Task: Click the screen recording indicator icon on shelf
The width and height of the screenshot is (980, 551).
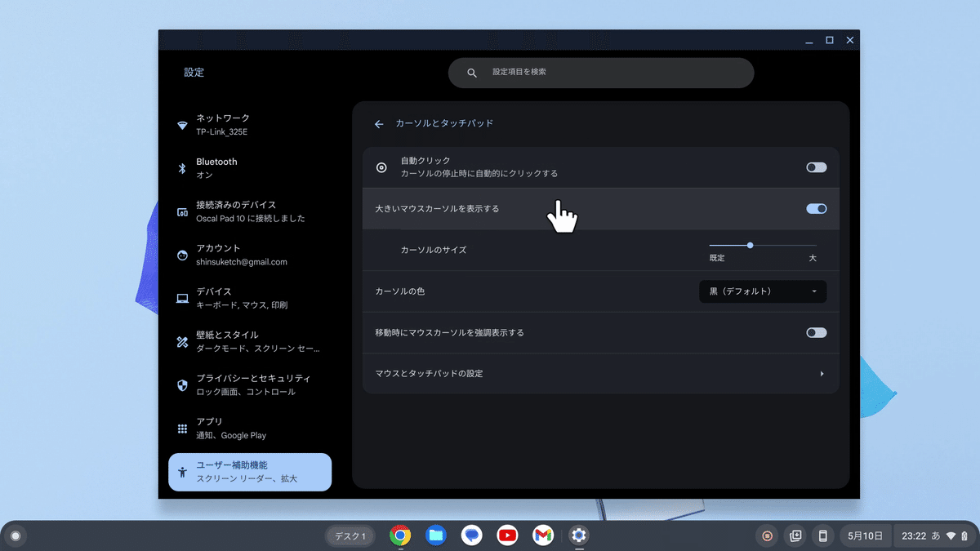Action: tap(767, 536)
